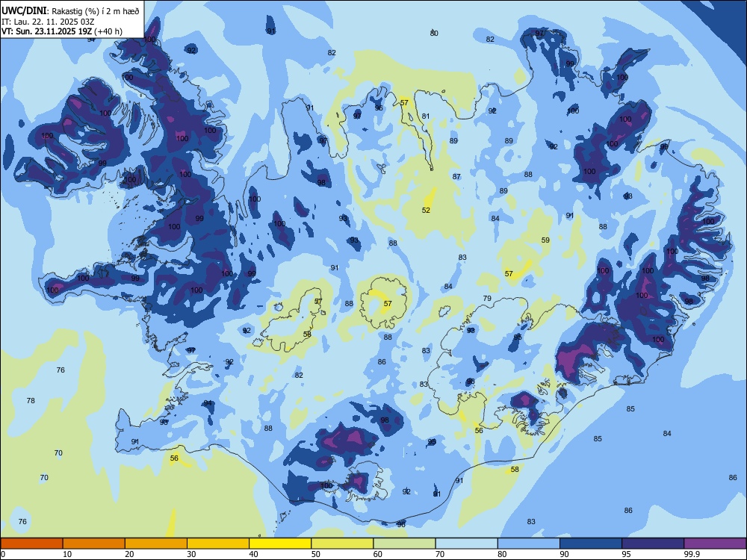
Task: Pick the pale yellow 50–60 legend swatch
Action: pyautogui.click(x=342, y=544)
